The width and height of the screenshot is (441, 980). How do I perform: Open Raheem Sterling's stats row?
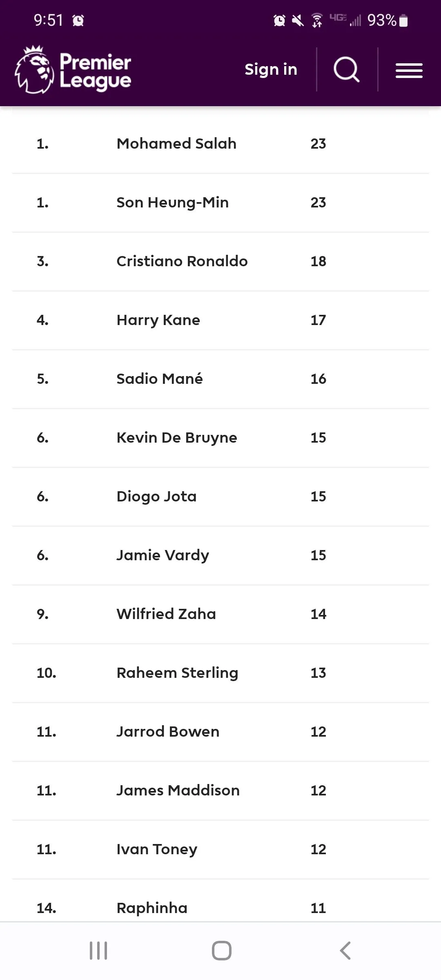[177, 673]
